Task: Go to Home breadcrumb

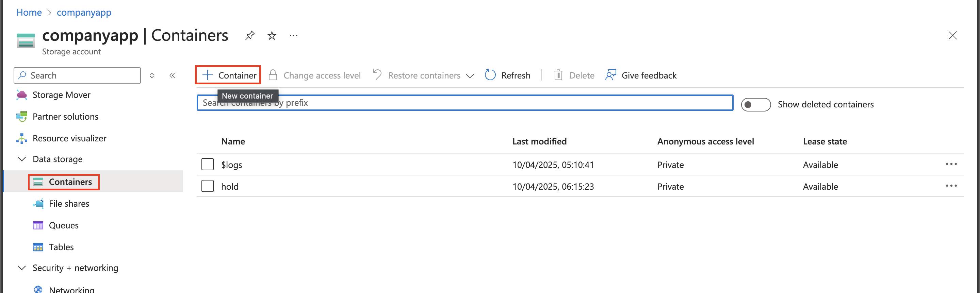Action: pyautogui.click(x=29, y=12)
